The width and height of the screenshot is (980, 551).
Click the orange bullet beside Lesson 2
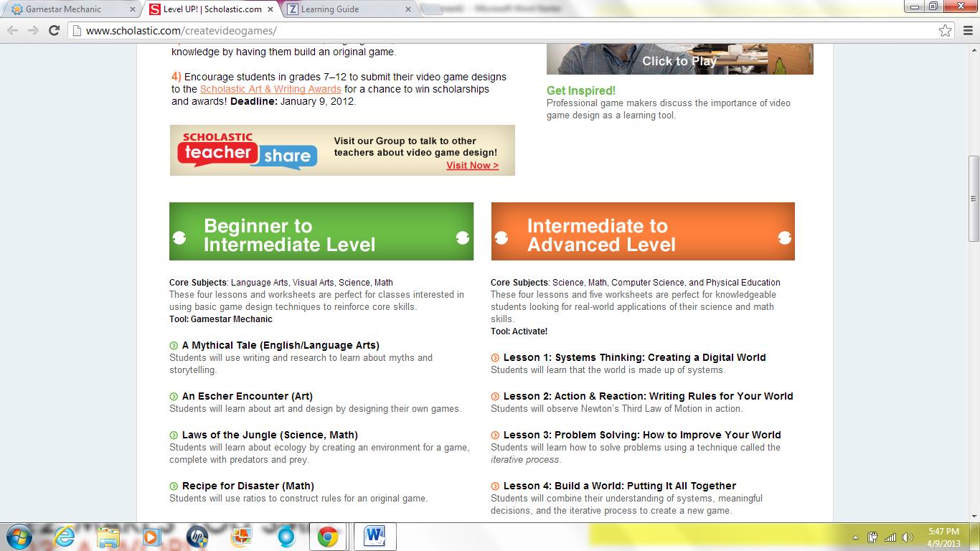tap(495, 397)
